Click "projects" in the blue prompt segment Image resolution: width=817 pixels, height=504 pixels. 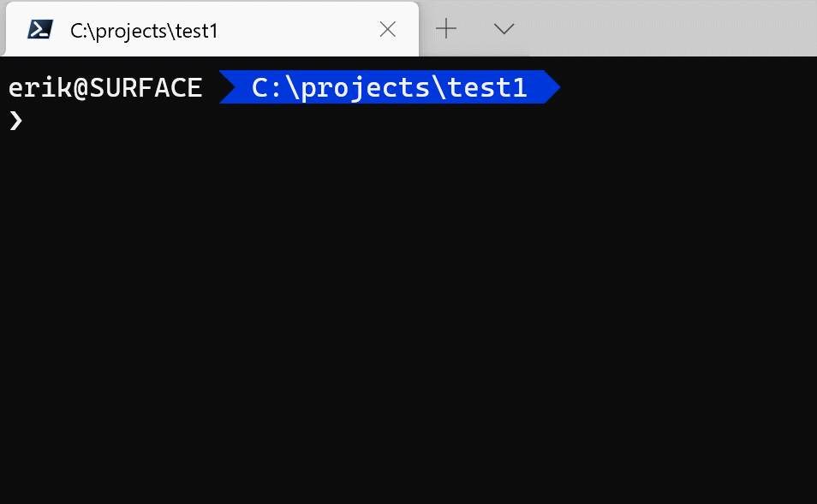[x=366, y=87]
